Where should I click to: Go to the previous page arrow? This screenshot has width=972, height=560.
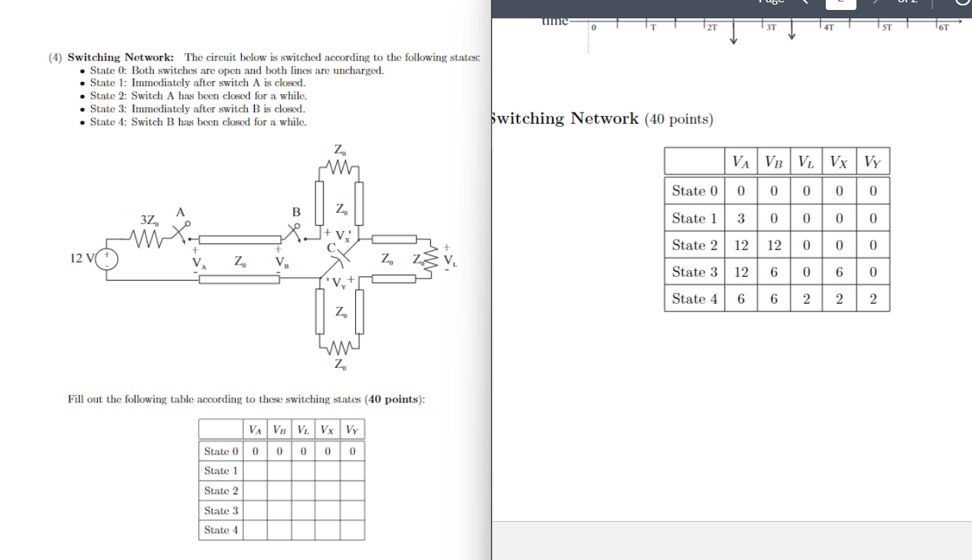(806, 2)
